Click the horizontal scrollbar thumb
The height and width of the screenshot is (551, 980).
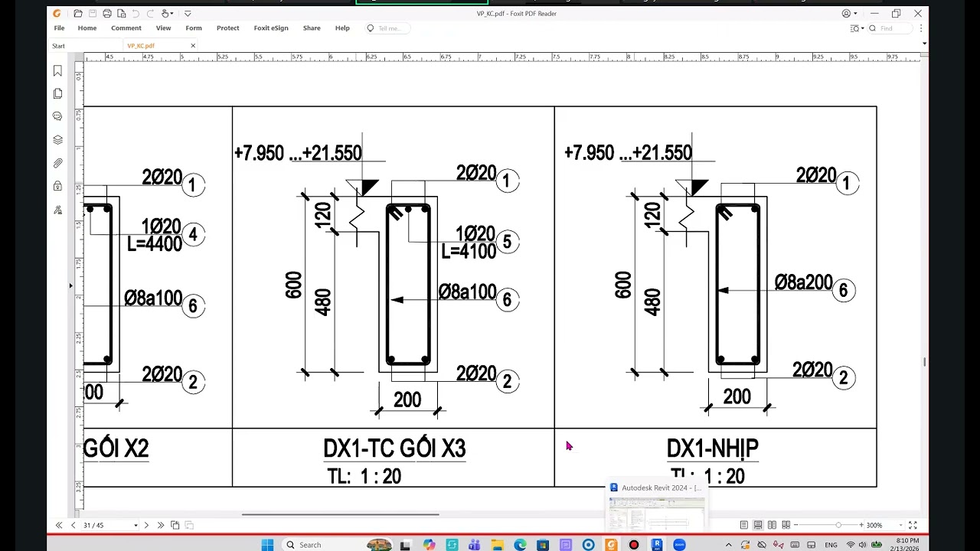[341, 514]
